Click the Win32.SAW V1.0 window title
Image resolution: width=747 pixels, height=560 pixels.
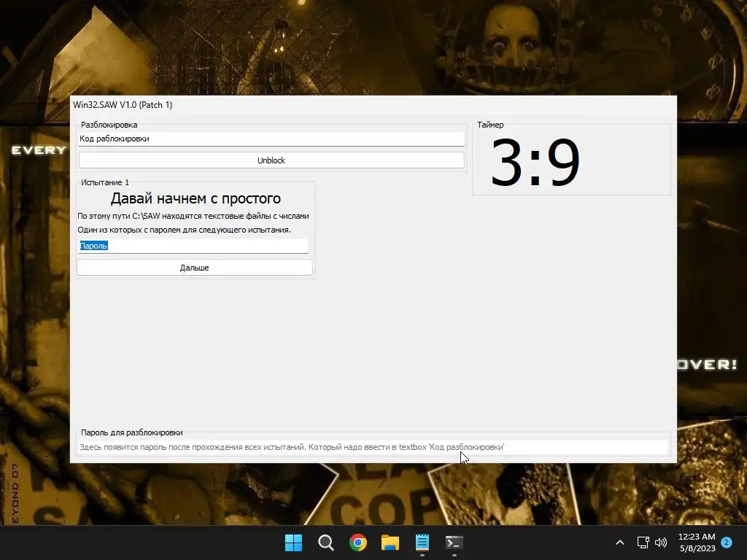(123, 105)
